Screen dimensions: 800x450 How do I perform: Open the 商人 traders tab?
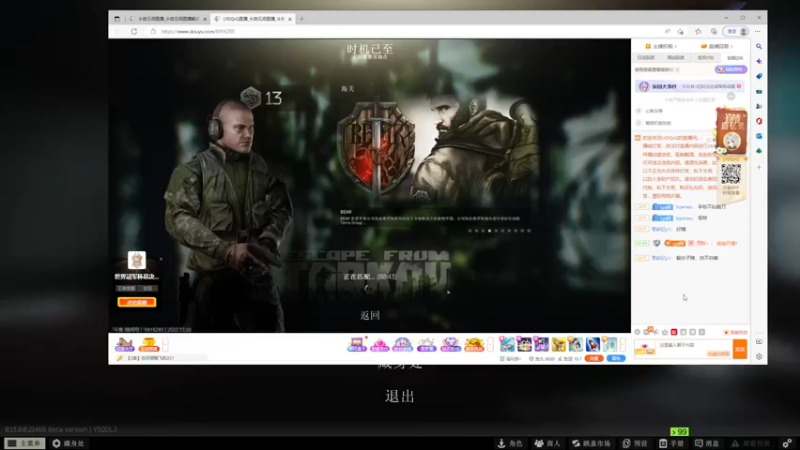547,443
